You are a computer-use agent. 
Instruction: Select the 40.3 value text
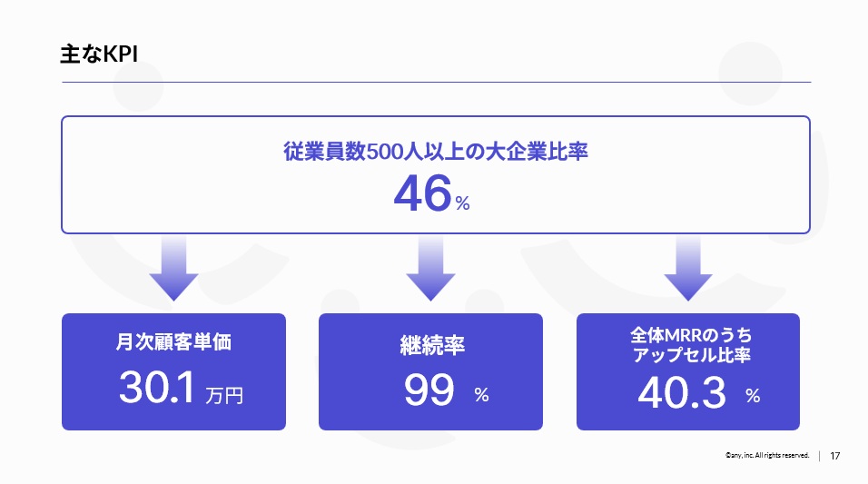(x=682, y=392)
